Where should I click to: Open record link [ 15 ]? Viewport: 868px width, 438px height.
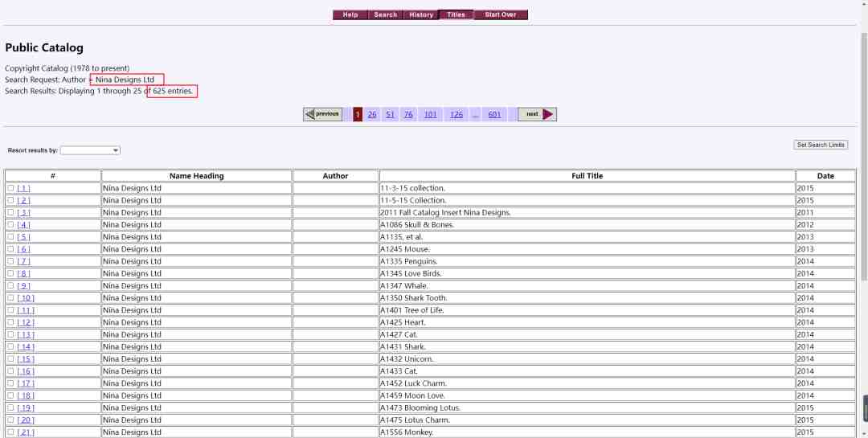26,358
